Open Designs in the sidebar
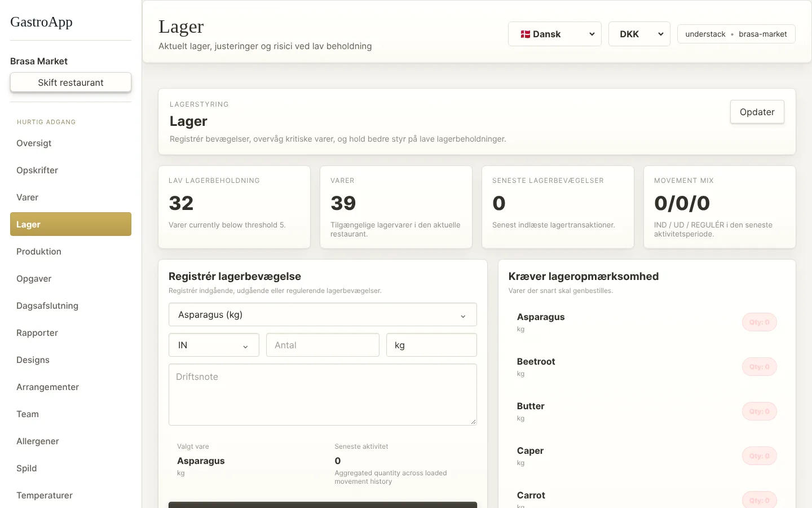 point(70,360)
